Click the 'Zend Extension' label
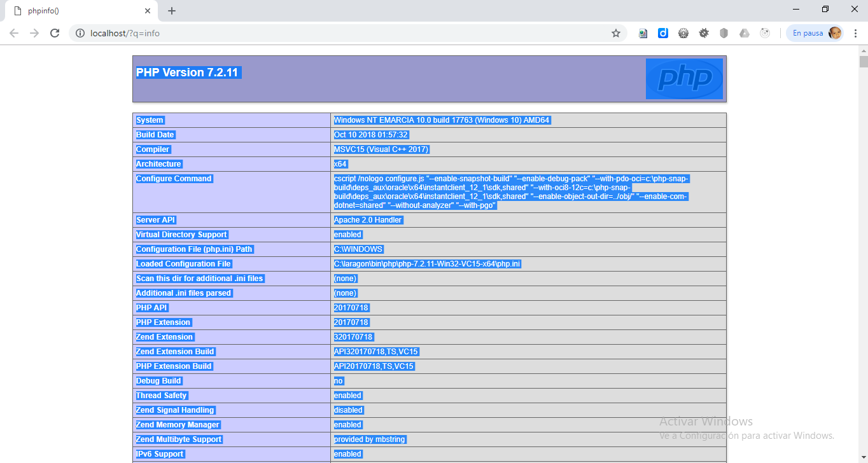 164,337
